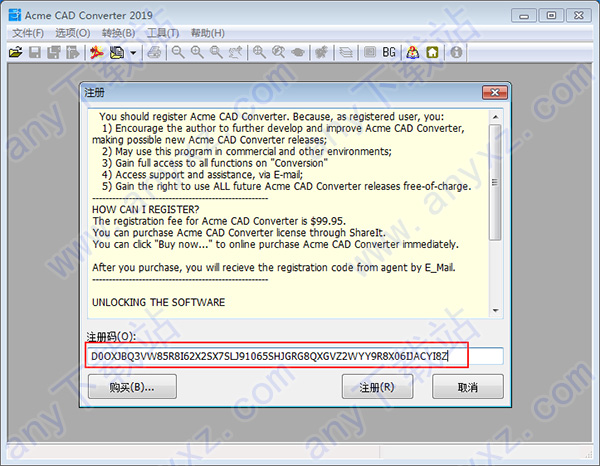Open the 转换(B) menu

click(x=119, y=33)
